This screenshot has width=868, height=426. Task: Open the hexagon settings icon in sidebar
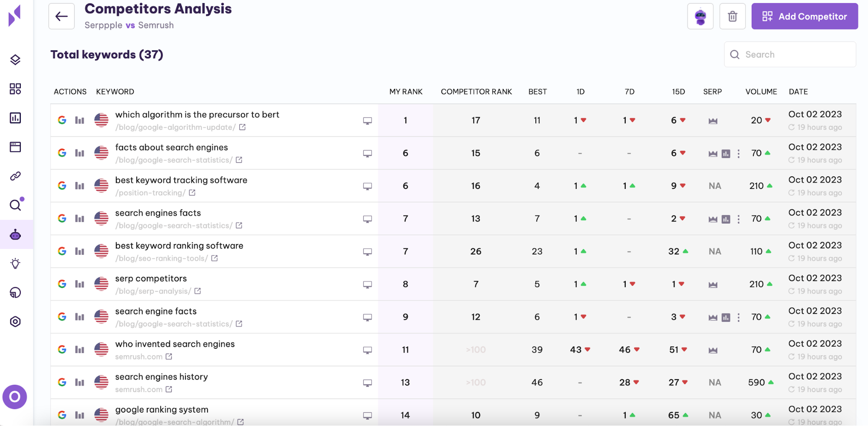coord(15,322)
